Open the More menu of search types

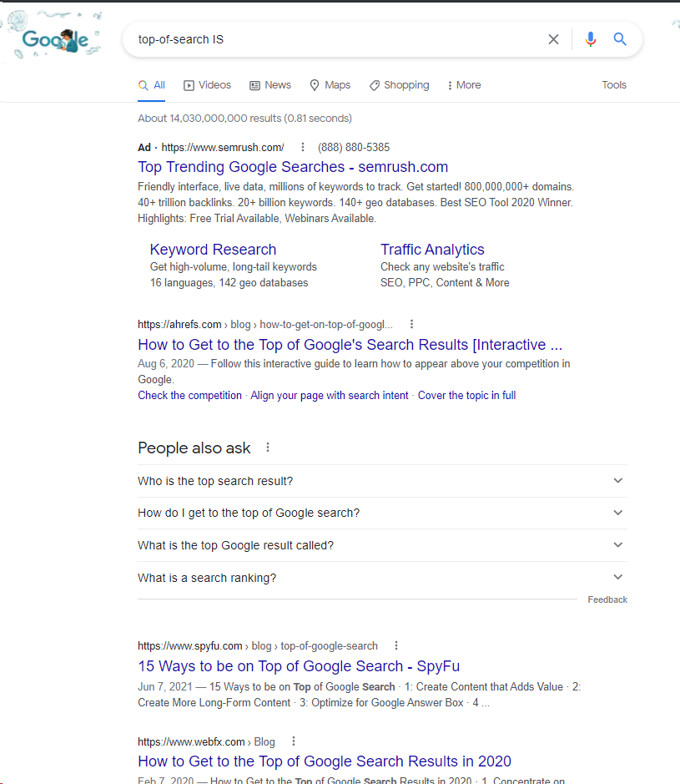click(464, 85)
